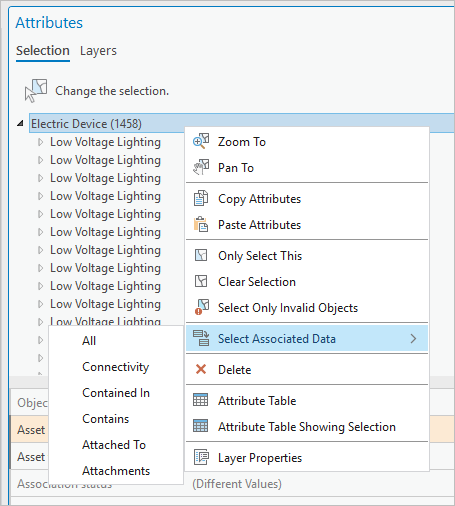The width and height of the screenshot is (455, 506).
Task: Choose Attachments from the submenu
Action: (116, 471)
